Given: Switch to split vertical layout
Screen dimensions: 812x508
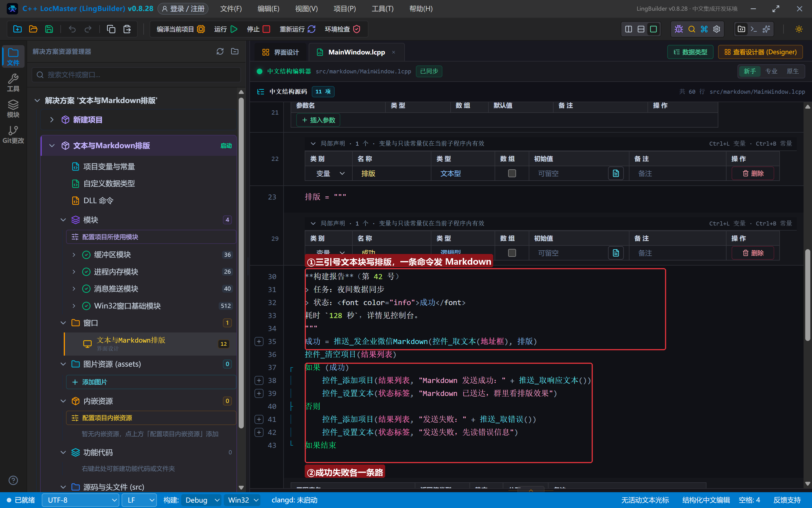Looking at the screenshot, I should tap(628, 29).
